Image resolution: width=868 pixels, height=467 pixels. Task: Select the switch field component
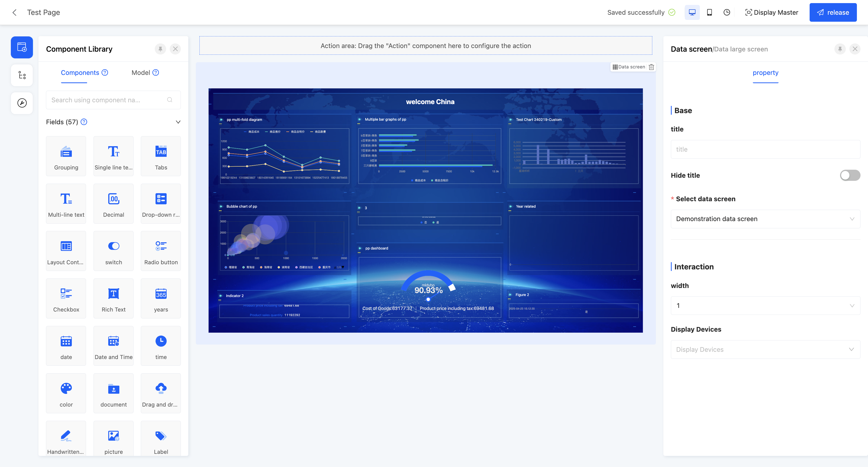[114, 251]
